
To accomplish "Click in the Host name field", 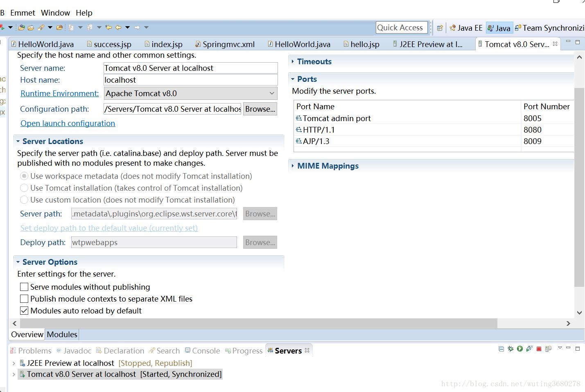I will pos(191,80).
